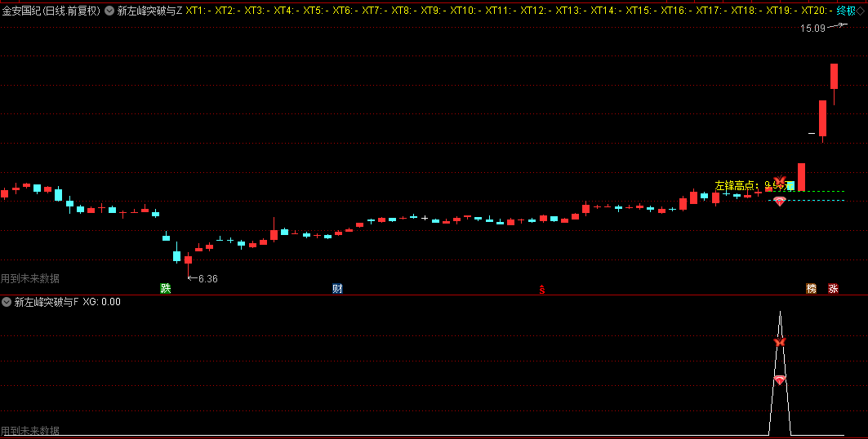Image resolution: width=868 pixels, height=439 pixels.
Task: Click the XT10 indicator value label
Action: (x=465, y=11)
